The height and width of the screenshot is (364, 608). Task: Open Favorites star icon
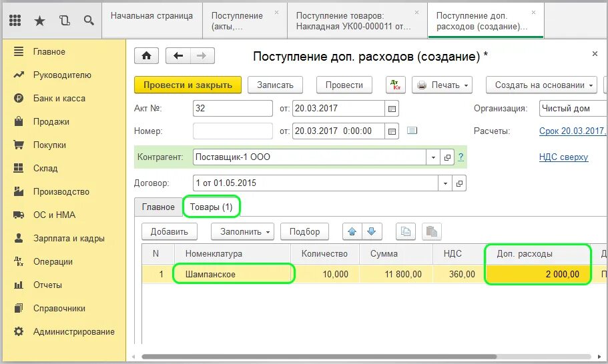tap(39, 21)
